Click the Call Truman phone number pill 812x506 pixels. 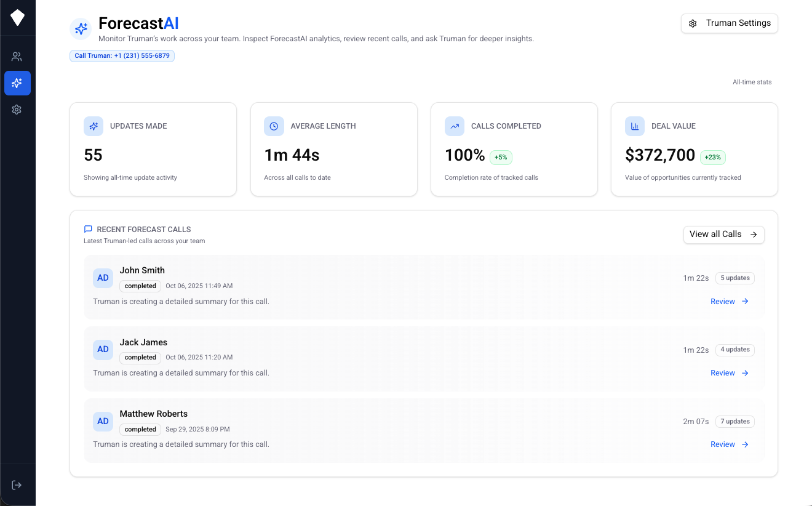(x=122, y=55)
